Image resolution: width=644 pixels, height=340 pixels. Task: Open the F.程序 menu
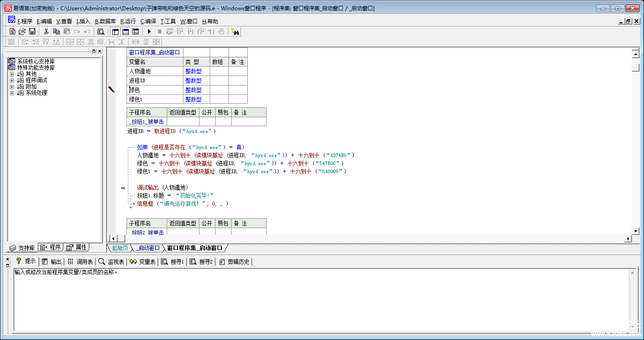[25, 21]
